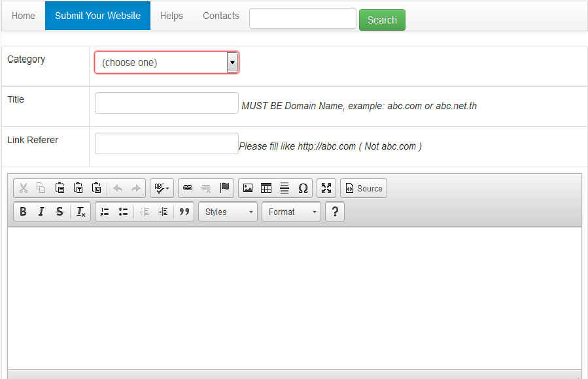Screen dimensions: 588x379
Task: Insert horizontal line icon
Action: coord(285,188)
